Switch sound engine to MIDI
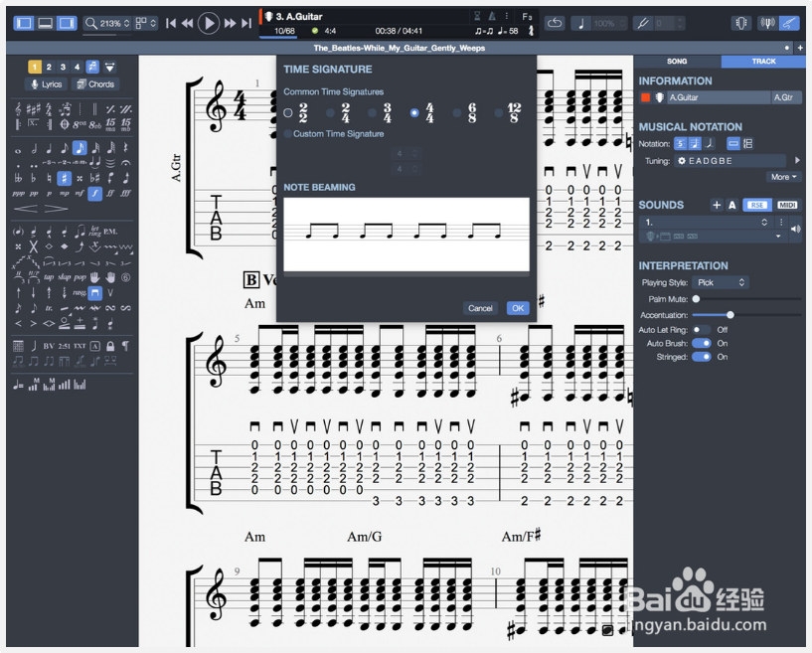The image size is (812, 653). coord(786,205)
